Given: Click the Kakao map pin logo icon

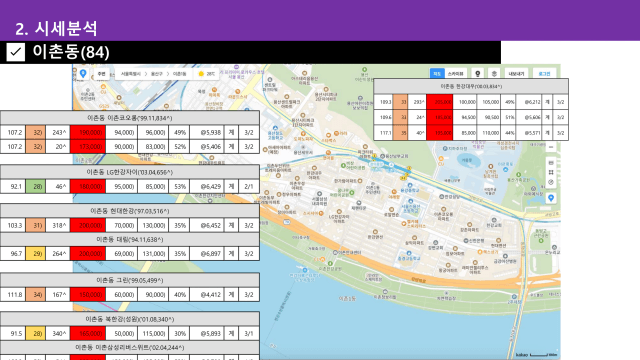Looking at the screenshot, I should tap(83, 73).
